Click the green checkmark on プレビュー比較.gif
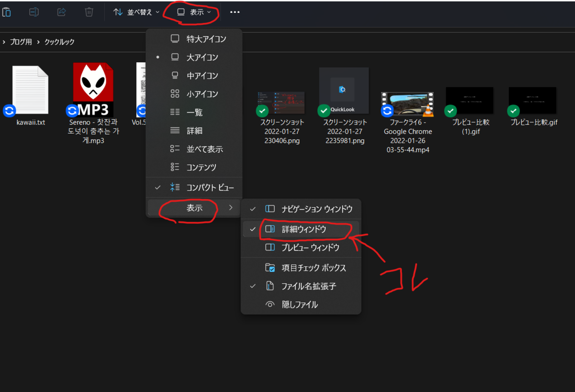This screenshot has height=392, width=575. point(513,111)
